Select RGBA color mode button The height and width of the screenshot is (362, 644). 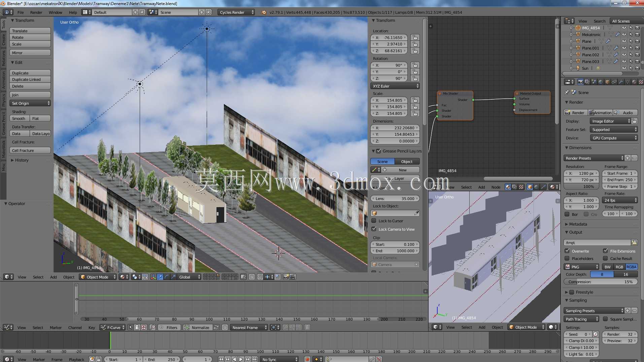tap(631, 267)
